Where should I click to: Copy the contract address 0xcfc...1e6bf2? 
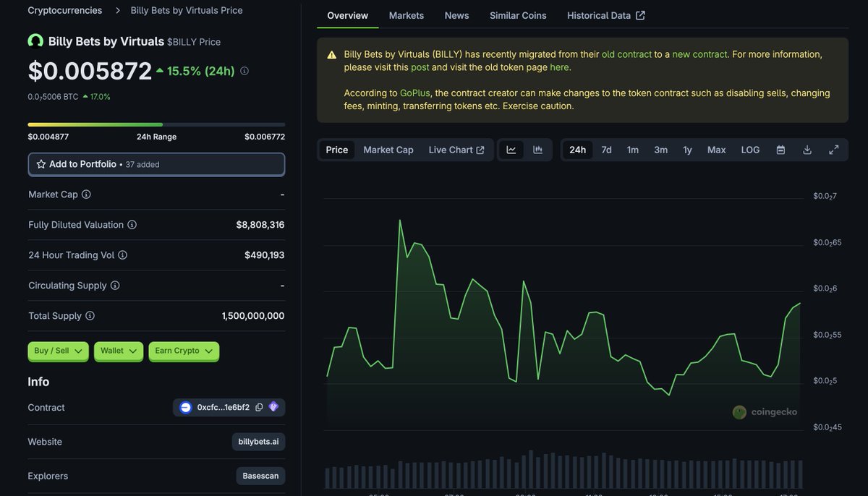click(259, 408)
